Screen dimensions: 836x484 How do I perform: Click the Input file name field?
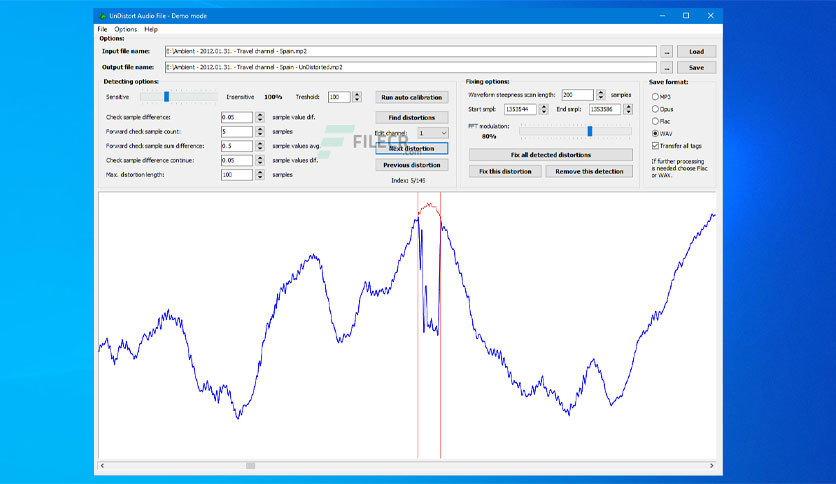click(411, 52)
